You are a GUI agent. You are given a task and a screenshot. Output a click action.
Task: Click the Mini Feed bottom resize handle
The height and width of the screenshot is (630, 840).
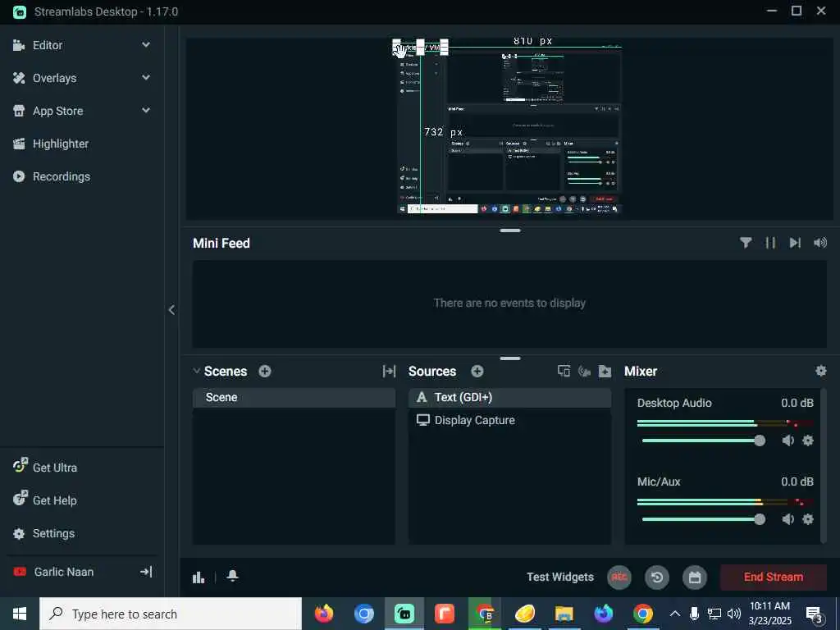[510, 358]
